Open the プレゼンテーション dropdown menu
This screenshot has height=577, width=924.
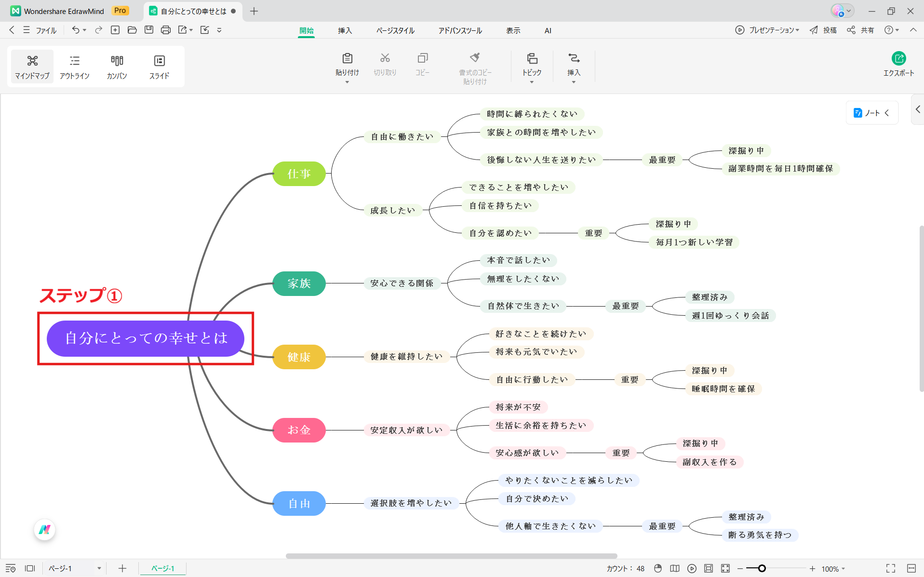tap(767, 30)
